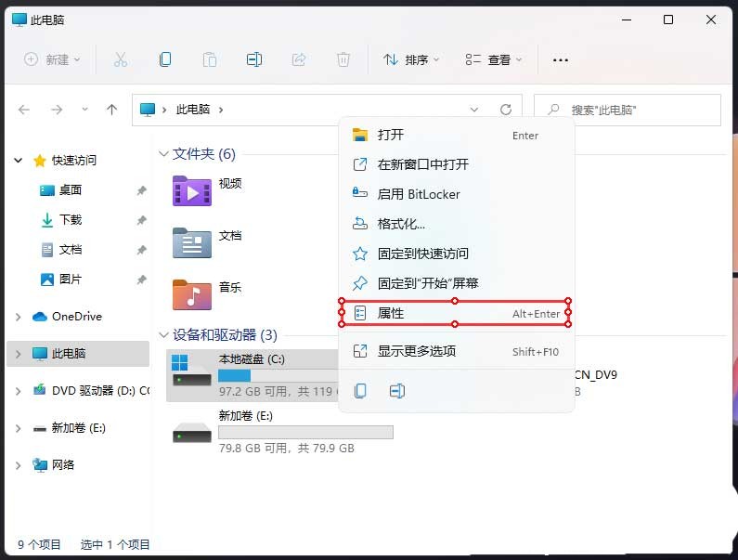Click the Delete trash icon in toolbar
The height and width of the screenshot is (560, 738).
343,59
